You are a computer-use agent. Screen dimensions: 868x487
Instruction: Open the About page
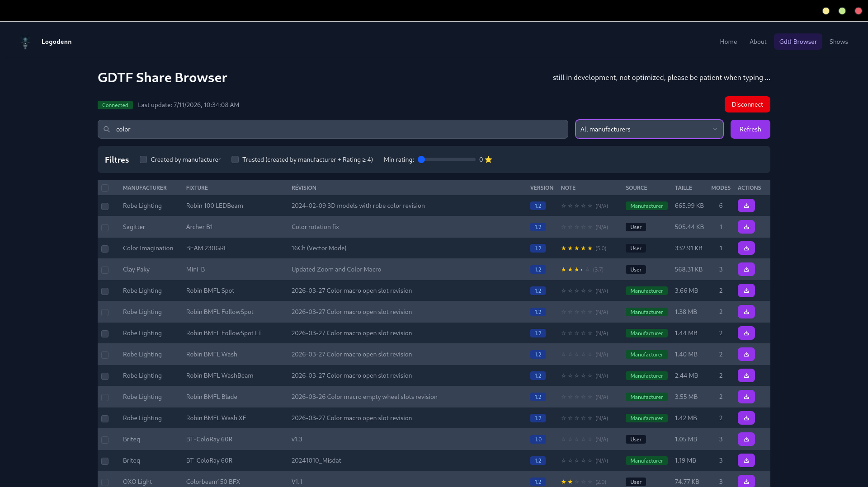point(758,42)
